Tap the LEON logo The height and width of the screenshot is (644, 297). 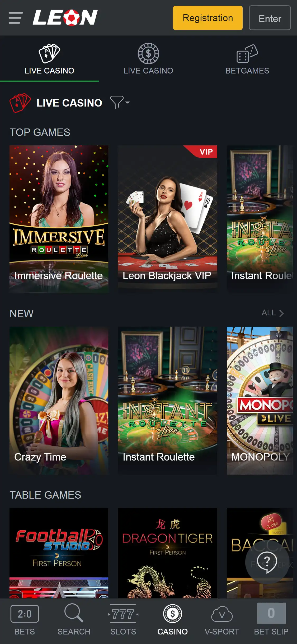click(65, 18)
